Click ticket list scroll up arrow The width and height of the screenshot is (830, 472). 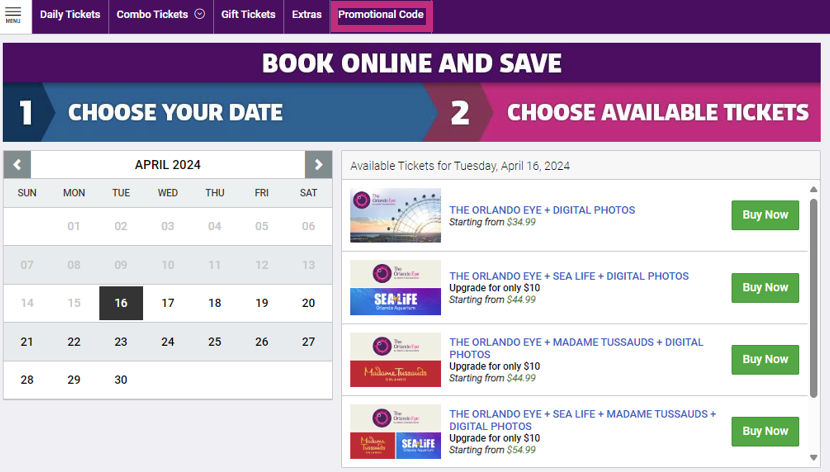pyautogui.click(x=814, y=189)
